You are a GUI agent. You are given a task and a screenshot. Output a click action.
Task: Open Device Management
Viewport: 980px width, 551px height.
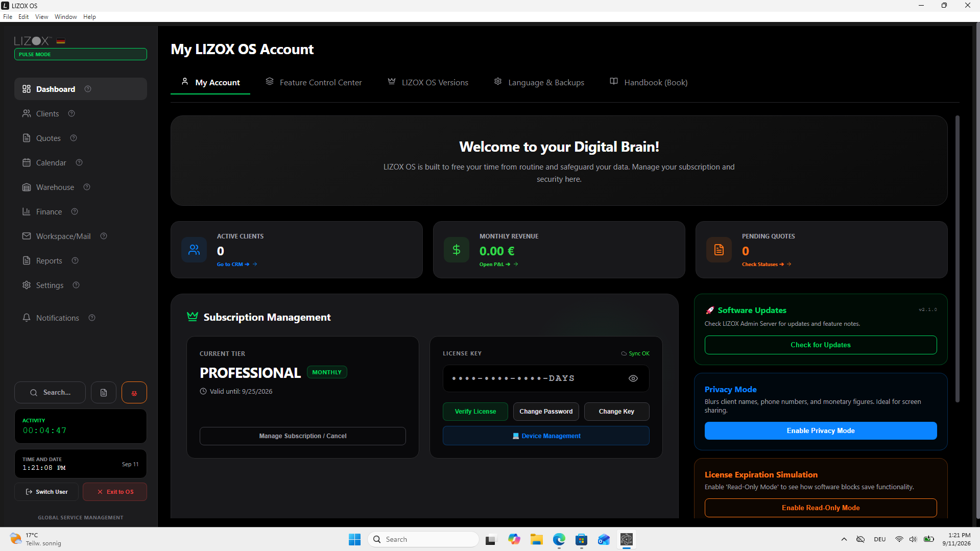[x=546, y=436]
